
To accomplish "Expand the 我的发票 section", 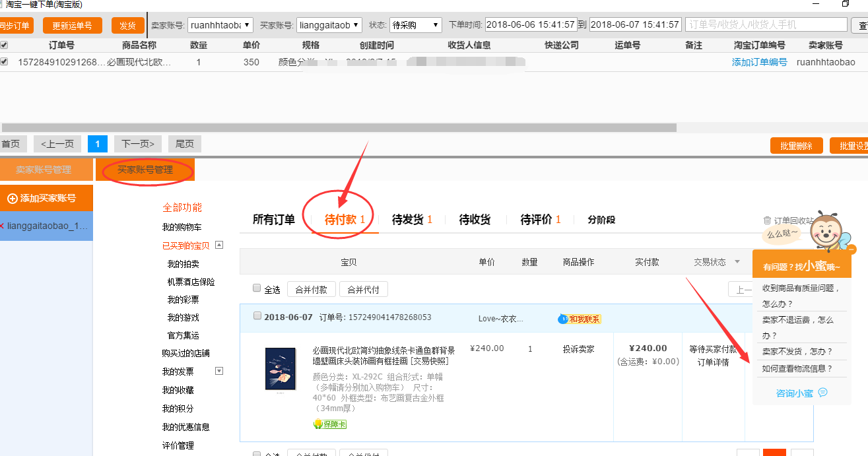I will coord(220,371).
